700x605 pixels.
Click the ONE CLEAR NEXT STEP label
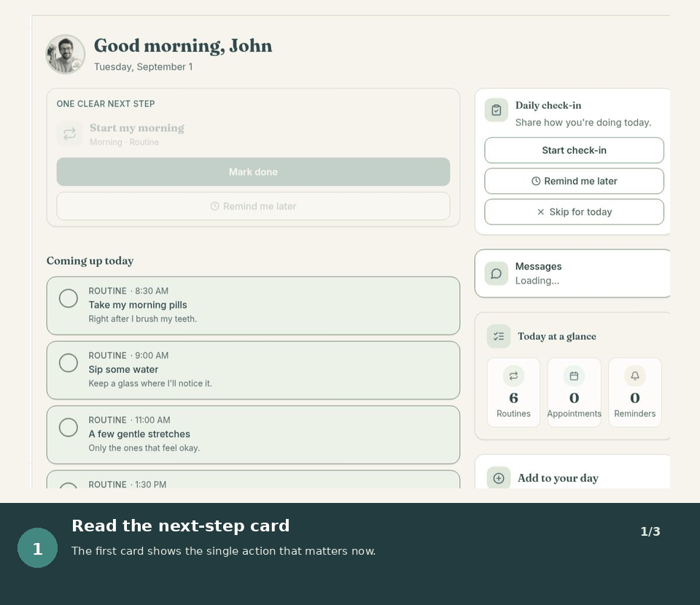tap(106, 104)
